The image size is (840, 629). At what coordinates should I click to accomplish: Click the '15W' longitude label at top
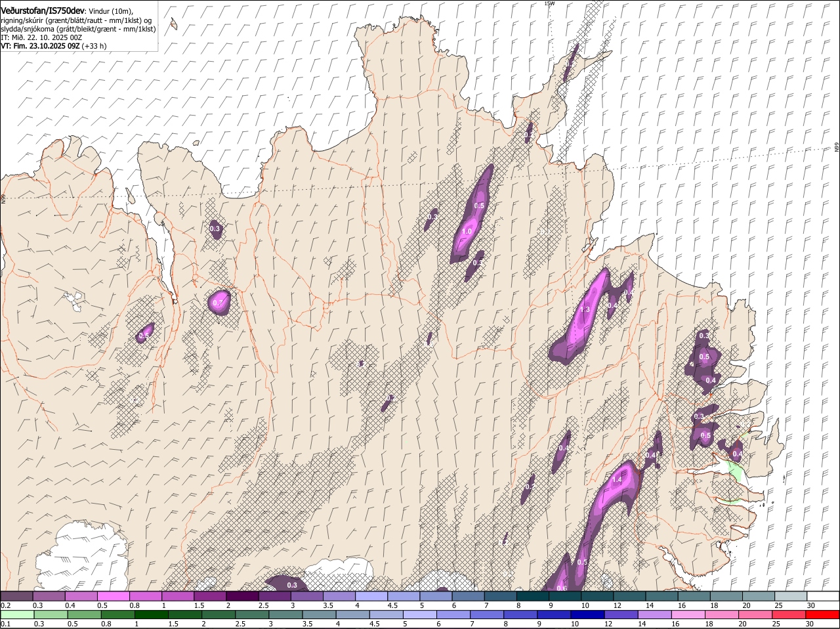[x=549, y=3]
